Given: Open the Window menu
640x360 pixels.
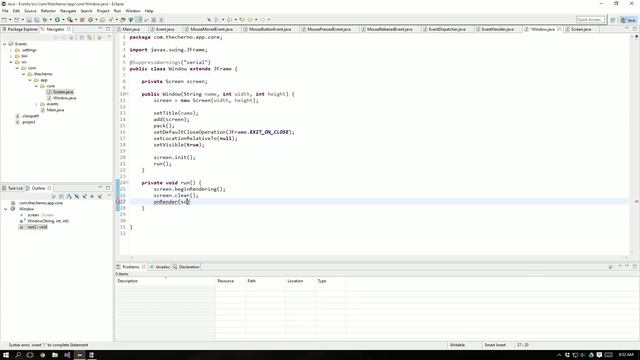Looking at the screenshot, I should (133, 11).
